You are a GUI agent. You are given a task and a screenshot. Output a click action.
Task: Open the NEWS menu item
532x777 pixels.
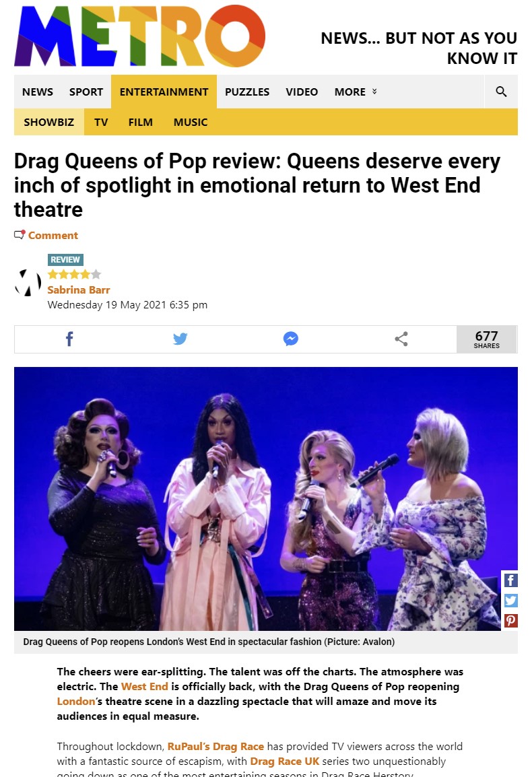click(x=38, y=92)
